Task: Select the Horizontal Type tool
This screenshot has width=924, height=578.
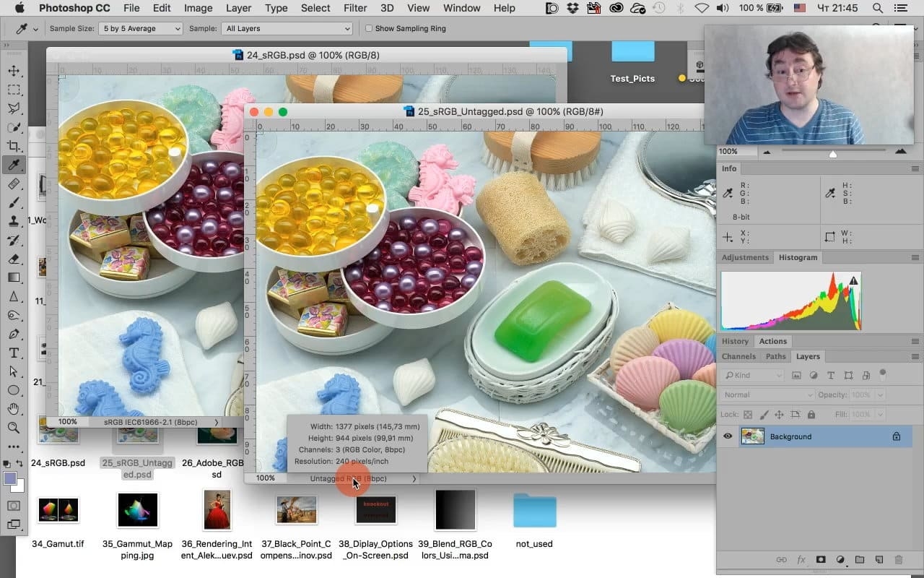Action: [x=14, y=353]
